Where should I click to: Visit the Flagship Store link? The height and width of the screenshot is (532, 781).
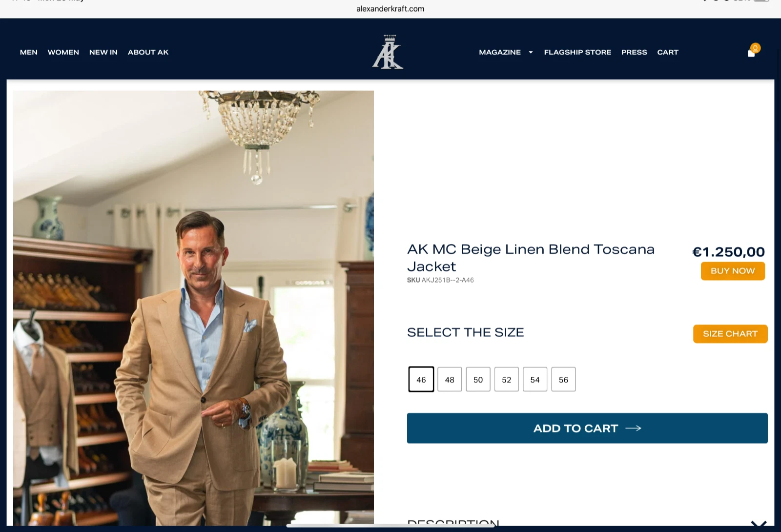click(x=577, y=52)
